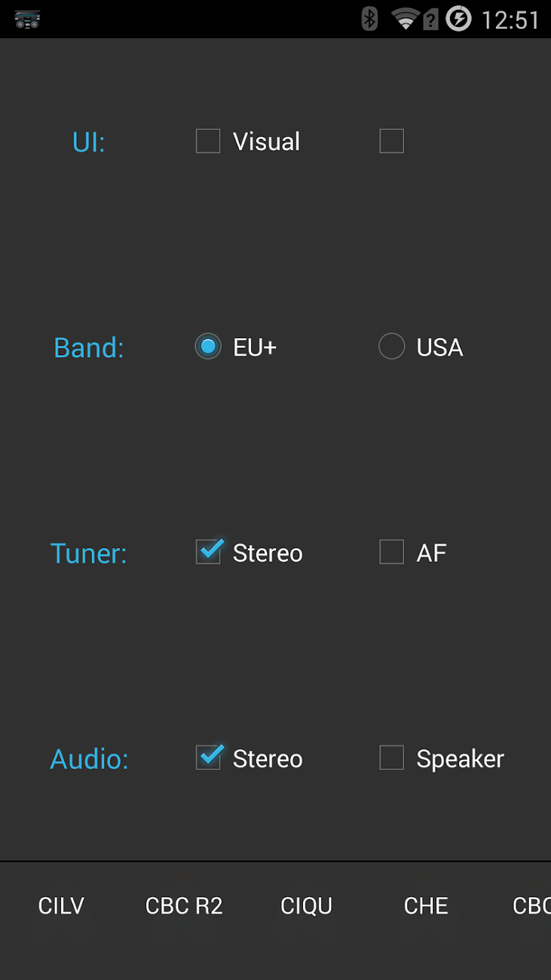Select the EU+ band radio button
Image resolution: width=551 pixels, height=980 pixels.
209,347
